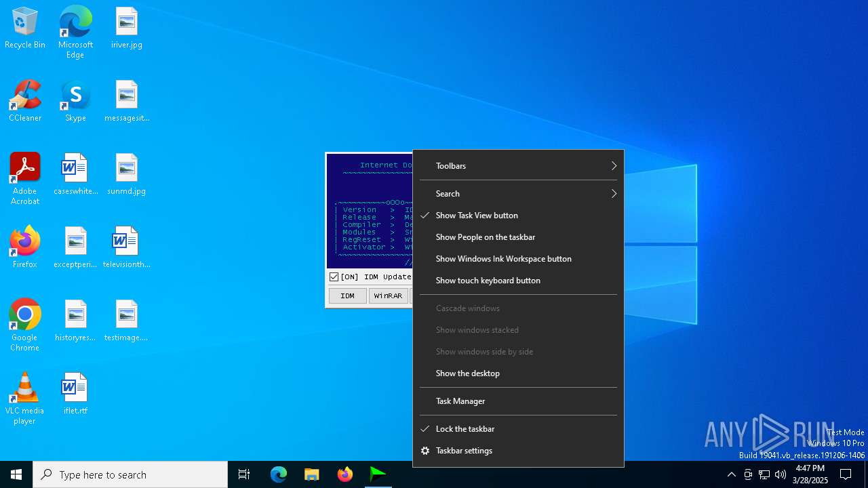Screen dimensions: 868x488
Task: Select the Google Chrome desktop shortcut
Action: 25,325
